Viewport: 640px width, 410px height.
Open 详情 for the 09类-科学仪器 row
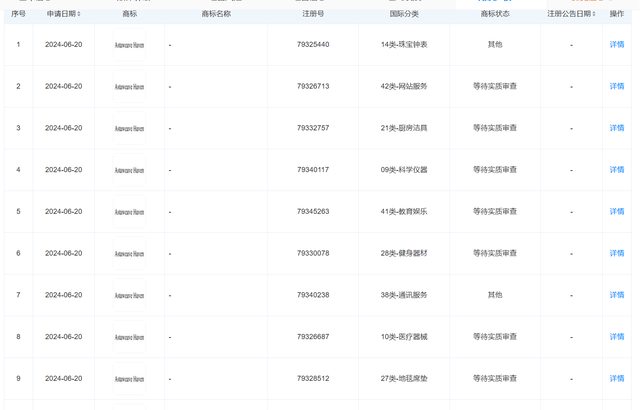tap(617, 170)
